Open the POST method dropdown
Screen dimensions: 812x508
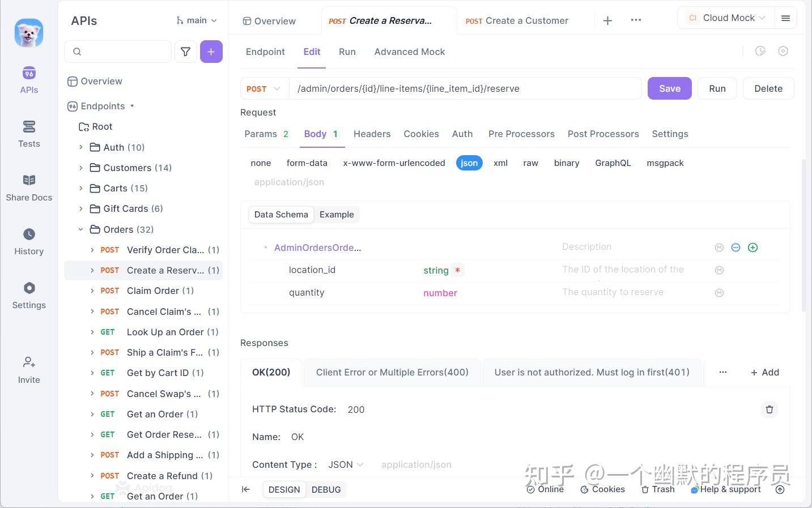point(263,88)
